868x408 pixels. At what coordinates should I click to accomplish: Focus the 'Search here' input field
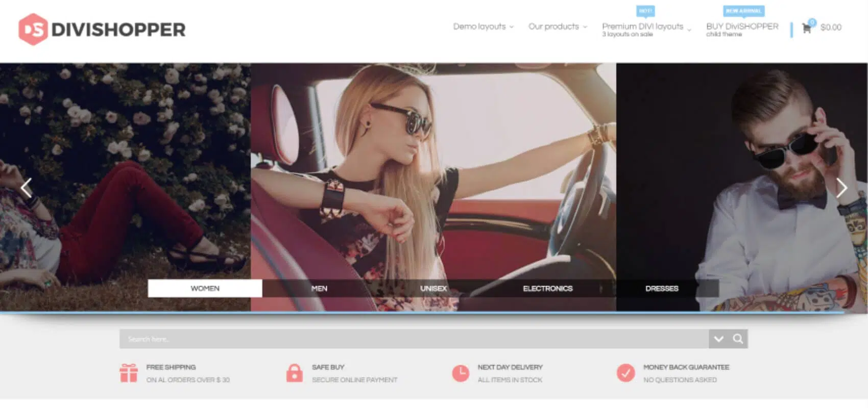coord(414,339)
